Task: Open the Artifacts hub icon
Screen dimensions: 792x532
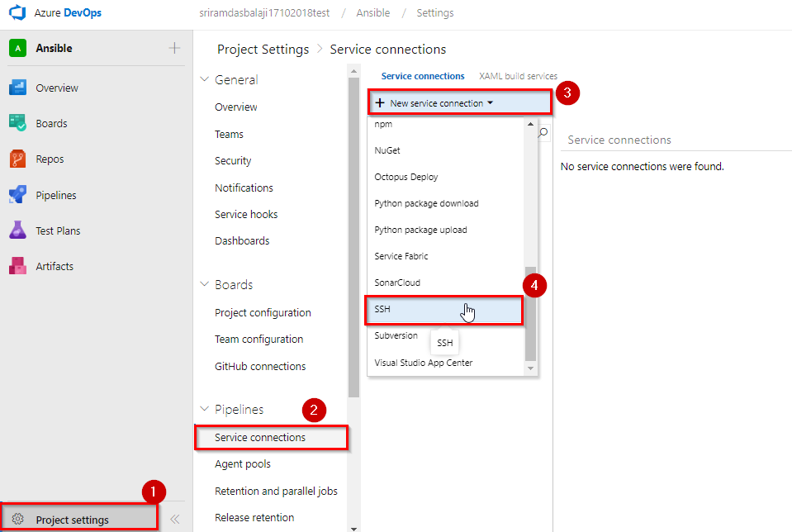Action: click(x=17, y=266)
